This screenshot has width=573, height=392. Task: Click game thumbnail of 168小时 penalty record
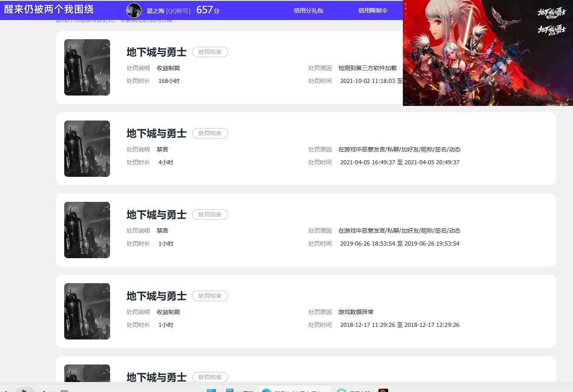[x=87, y=67]
